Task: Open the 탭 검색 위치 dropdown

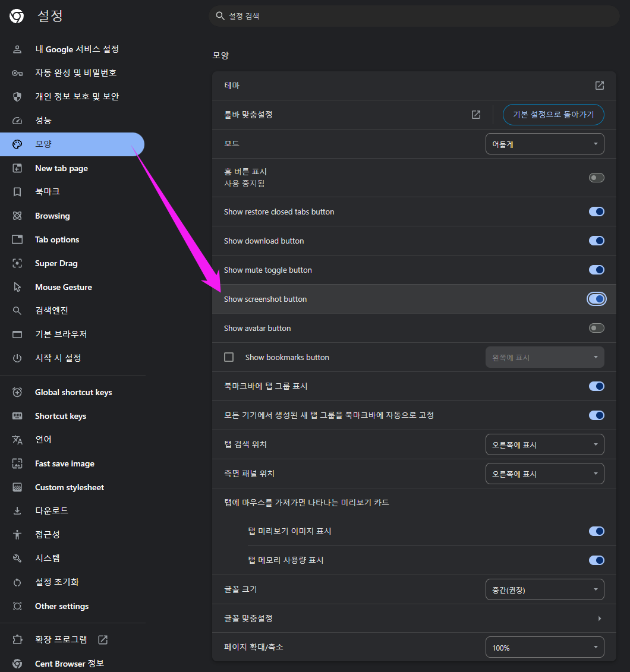Action: coord(545,444)
